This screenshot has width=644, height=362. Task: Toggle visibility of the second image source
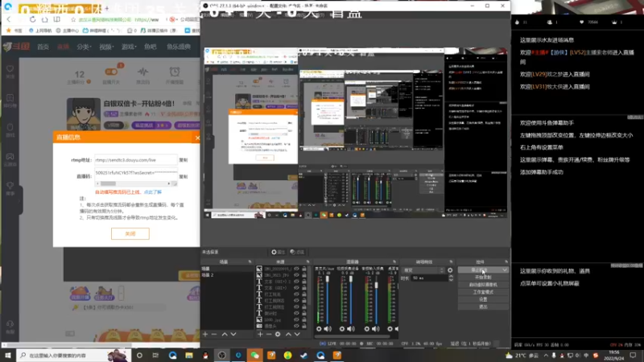coord(296,275)
